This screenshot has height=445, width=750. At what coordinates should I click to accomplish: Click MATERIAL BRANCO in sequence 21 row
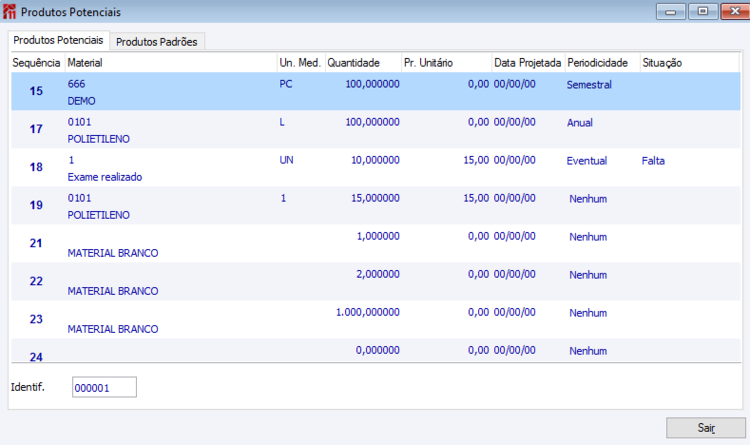click(x=113, y=253)
